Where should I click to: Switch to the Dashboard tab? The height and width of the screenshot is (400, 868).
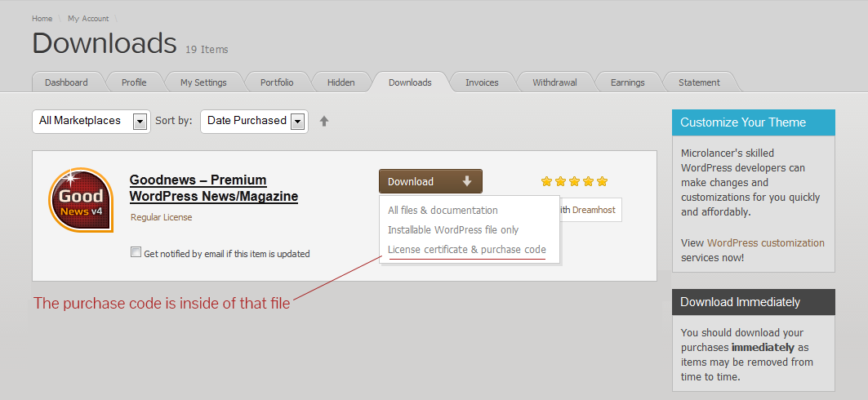coord(66,82)
